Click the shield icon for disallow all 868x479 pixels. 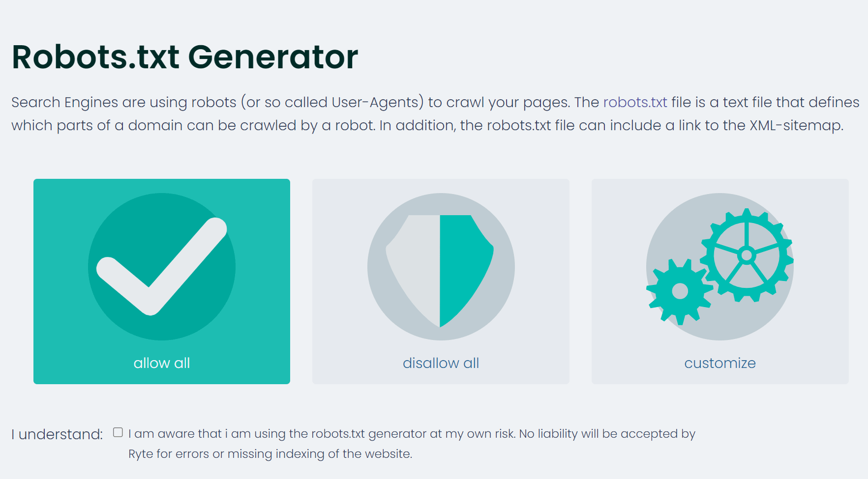tap(440, 269)
